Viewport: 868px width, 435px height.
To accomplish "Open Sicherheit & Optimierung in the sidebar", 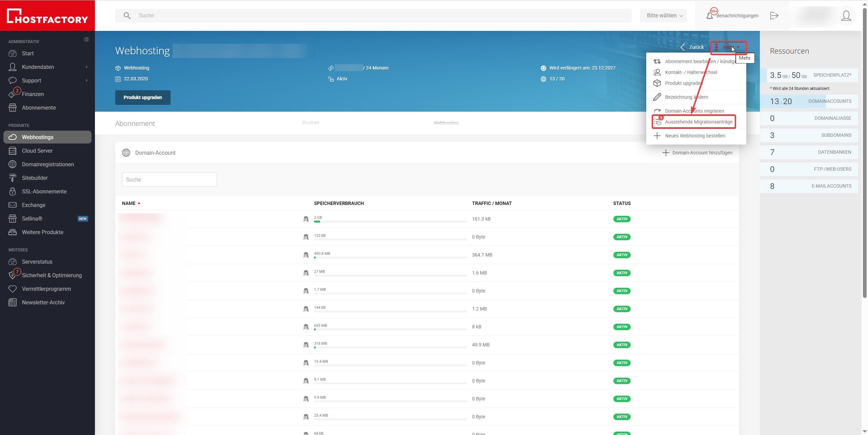I will pos(52,275).
